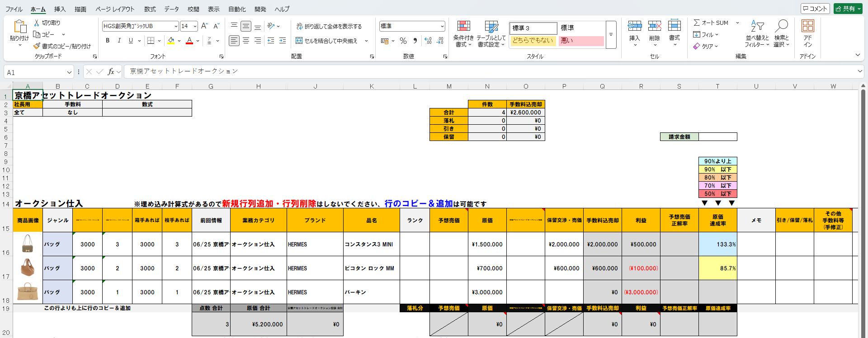The height and width of the screenshot is (338, 868).
Task: Collapse the ribbon with the chevron
Action: click(x=858, y=55)
